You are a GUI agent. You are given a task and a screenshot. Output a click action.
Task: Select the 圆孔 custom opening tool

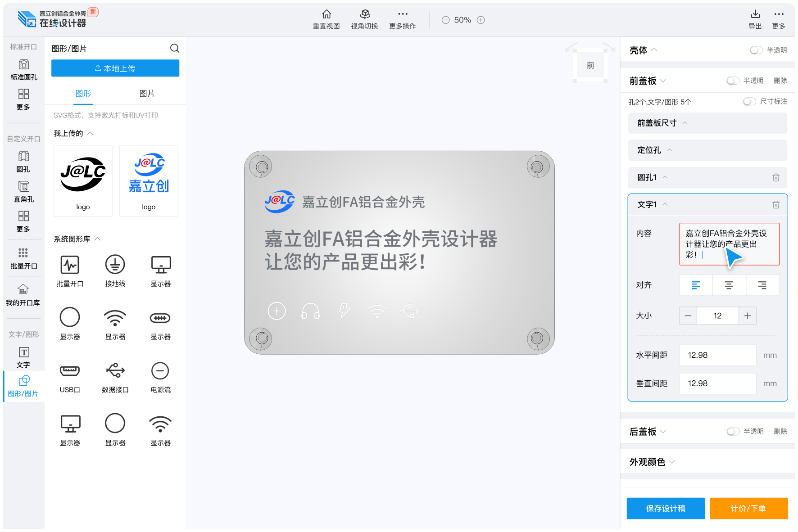click(x=23, y=162)
